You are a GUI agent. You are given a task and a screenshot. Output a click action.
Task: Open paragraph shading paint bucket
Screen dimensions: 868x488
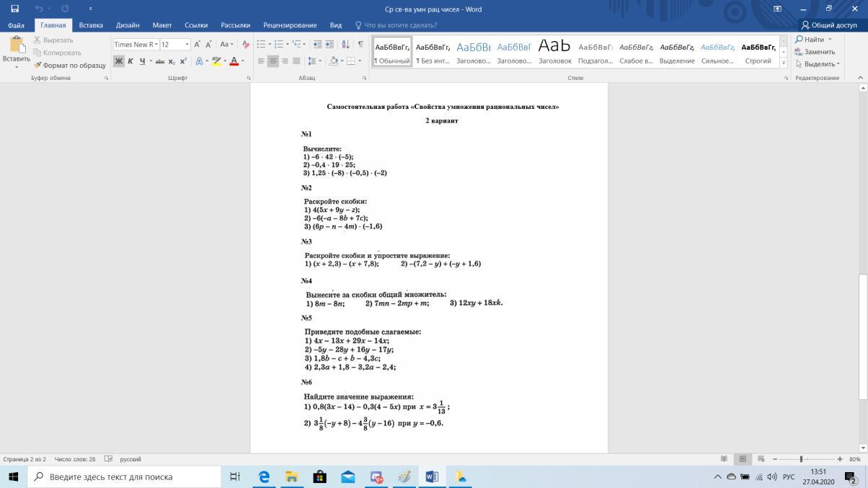click(x=334, y=61)
